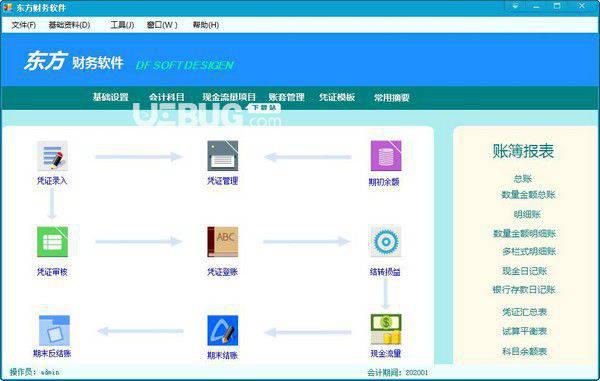600x381 pixels.
Task: Click the 账簿报表 panel heading
Action: [x=523, y=151]
